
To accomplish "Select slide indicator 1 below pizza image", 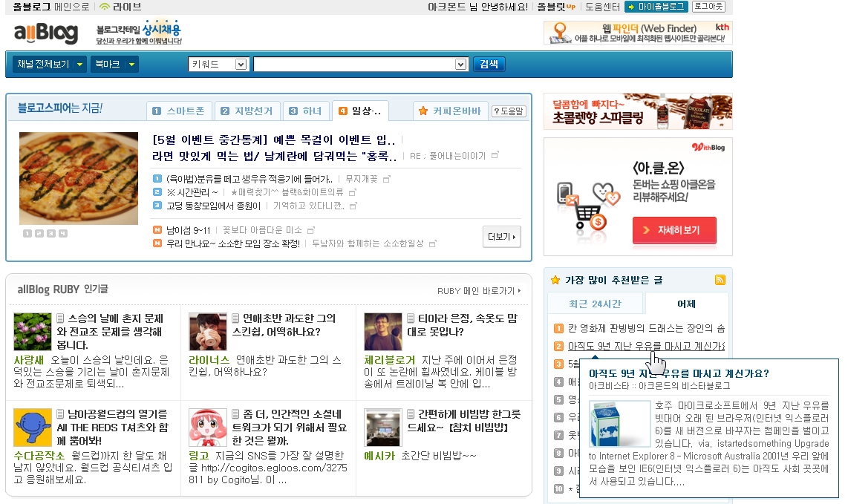I will point(27,233).
